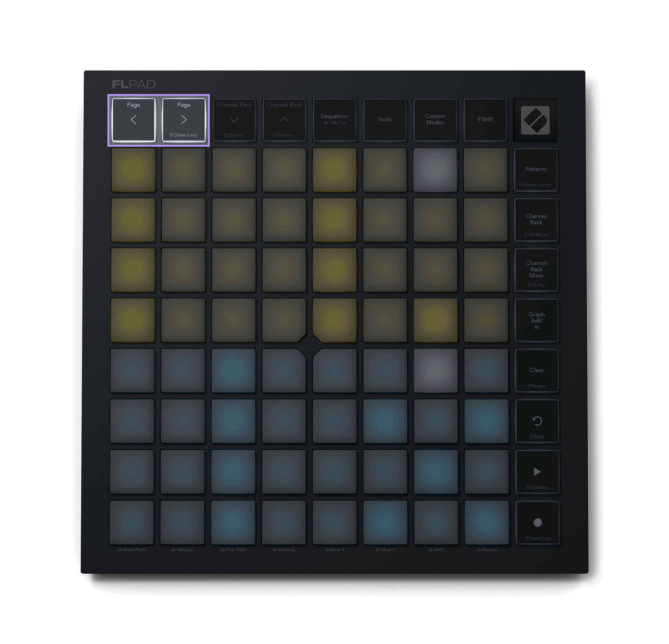Select the Patterns button

point(535,170)
